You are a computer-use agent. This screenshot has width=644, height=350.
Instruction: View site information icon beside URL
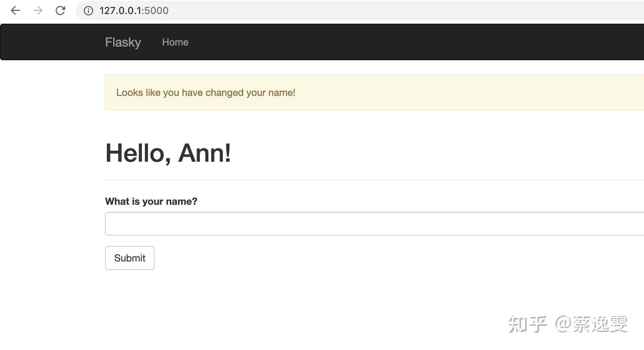coord(88,10)
